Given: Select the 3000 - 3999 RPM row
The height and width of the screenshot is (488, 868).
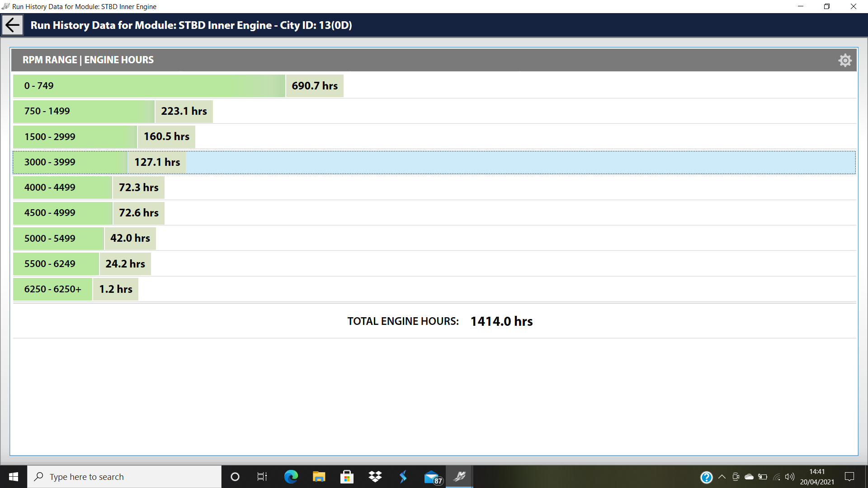Looking at the screenshot, I should tap(434, 161).
